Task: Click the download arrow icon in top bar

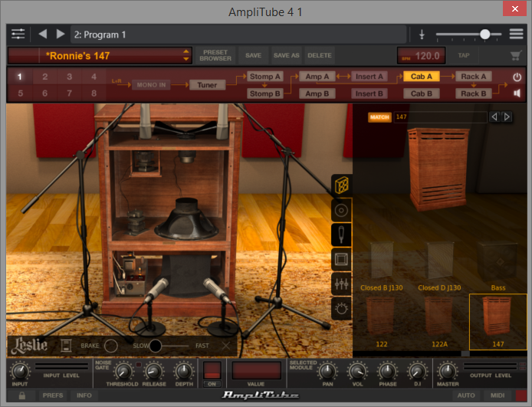Action: (x=422, y=34)
